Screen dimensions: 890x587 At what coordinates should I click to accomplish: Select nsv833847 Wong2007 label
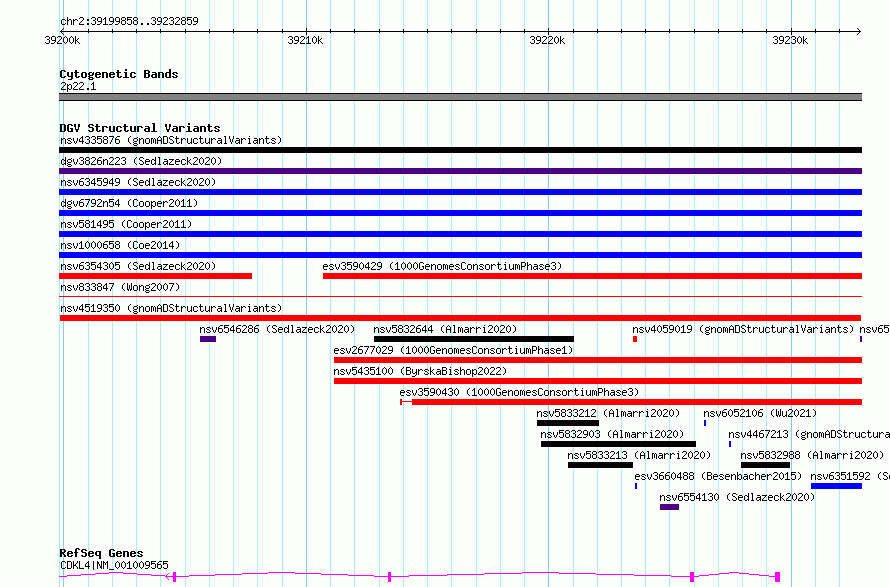tap(120, 287)
